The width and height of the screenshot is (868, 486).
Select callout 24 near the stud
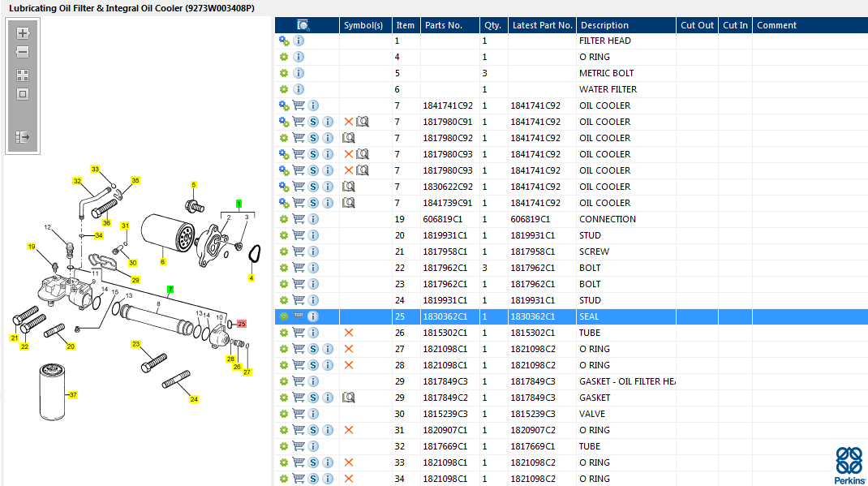click(194, 398)
